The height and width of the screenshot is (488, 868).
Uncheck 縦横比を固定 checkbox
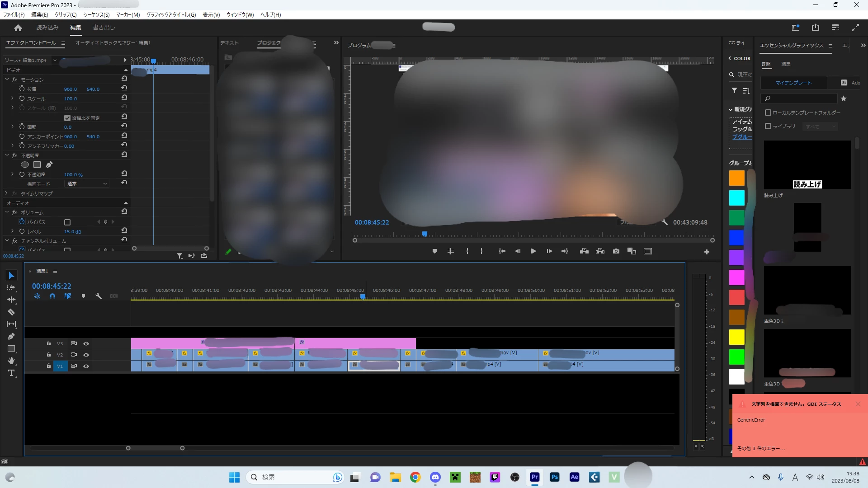coord(67,118)
